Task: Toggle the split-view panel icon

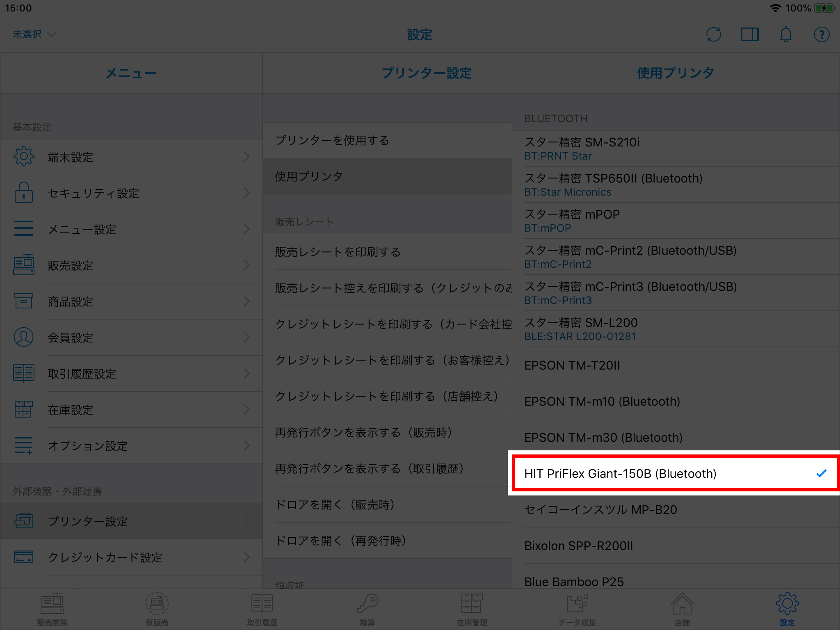Action: click(x=749, y=34)
